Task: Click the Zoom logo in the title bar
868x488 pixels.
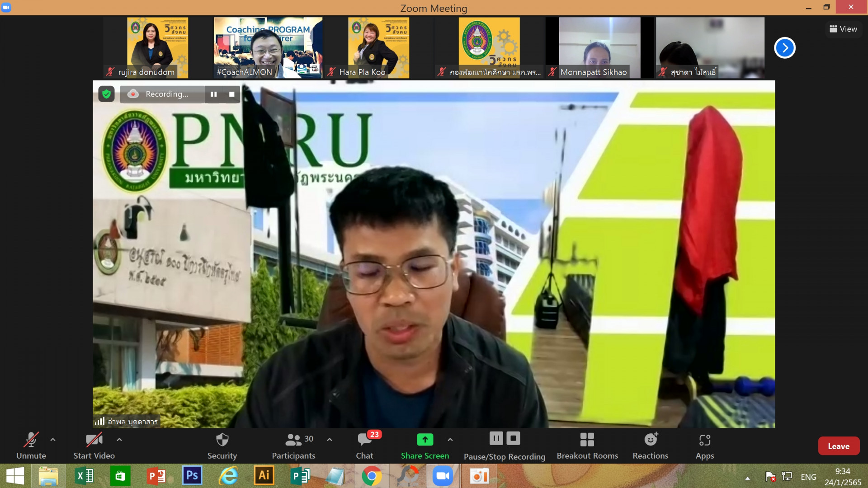Action: (x=6, y=7)
